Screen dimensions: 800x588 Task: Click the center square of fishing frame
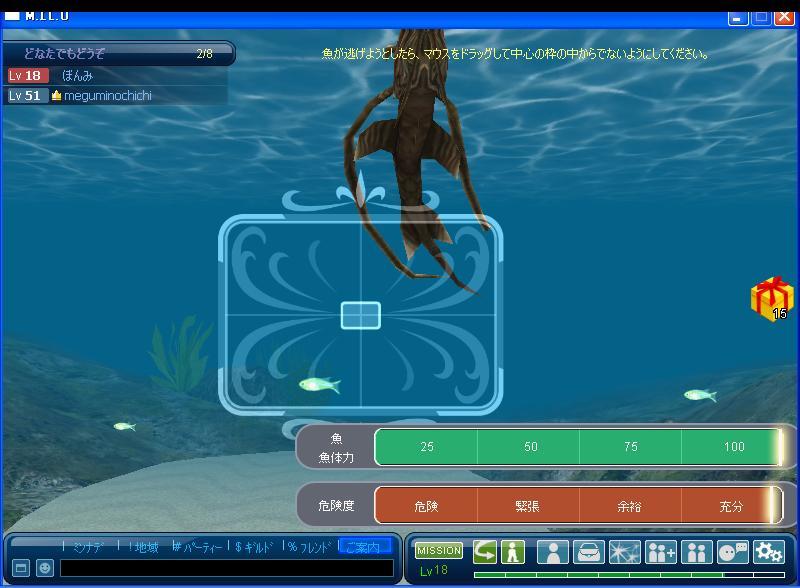(360, 315)
